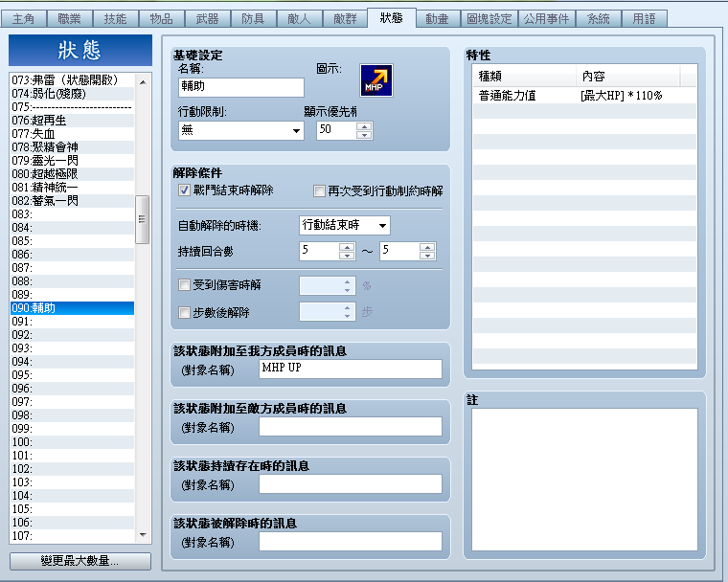Viewport: 728px width, 582px height.
Task: Increase 顯示優先權 value with up arrow
Action: [x=364, y=126]
